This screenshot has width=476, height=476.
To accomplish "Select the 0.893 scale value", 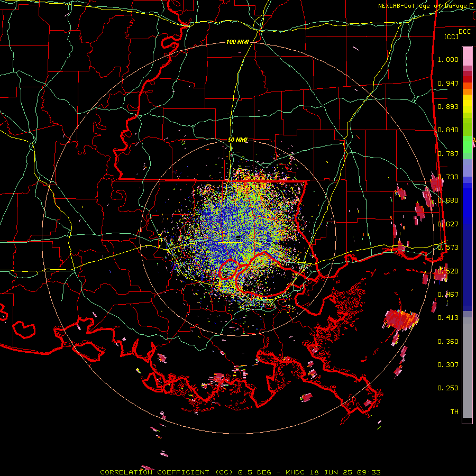I will [x=448, y=106].
